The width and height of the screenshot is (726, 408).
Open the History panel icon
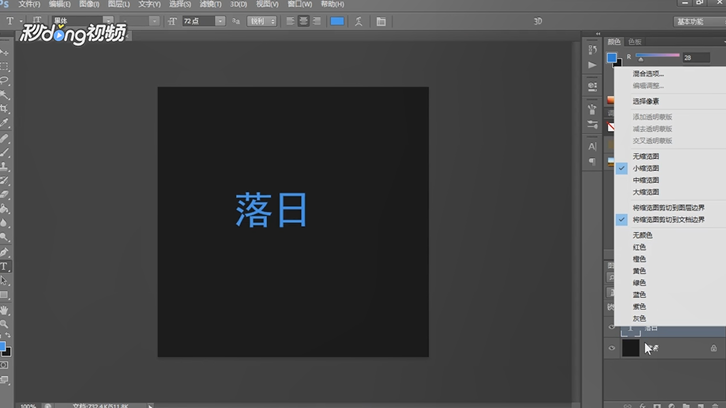tap(592, 50)
